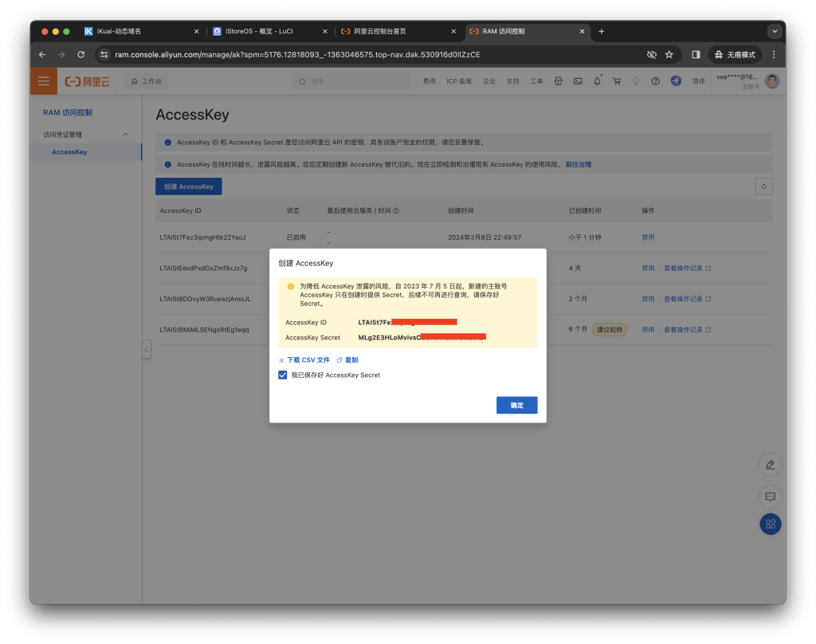Click the 无痕模式 incognito indicator
The image size is (816, 644).
tap(734, 55)
